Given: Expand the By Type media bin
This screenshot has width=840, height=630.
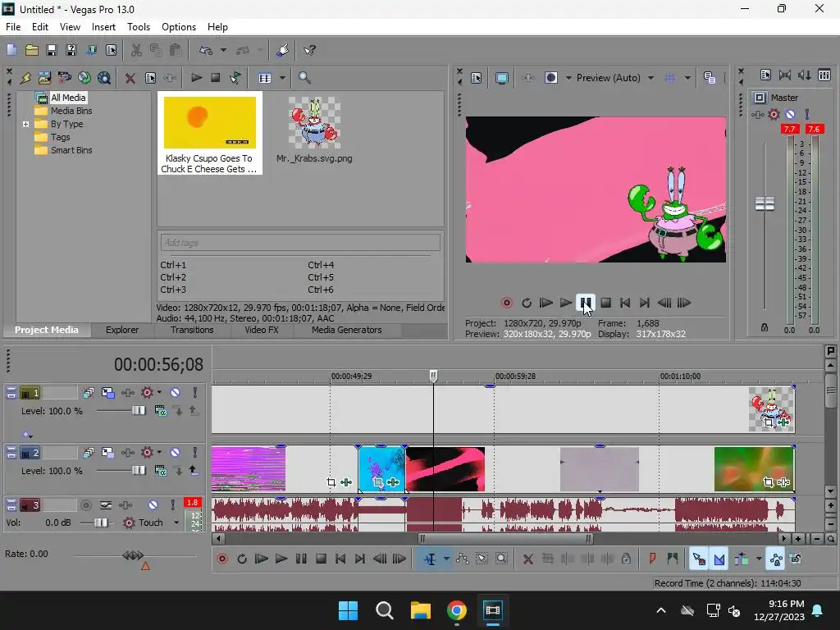Looking at the screenshot, I should click(x=25, y=124).
